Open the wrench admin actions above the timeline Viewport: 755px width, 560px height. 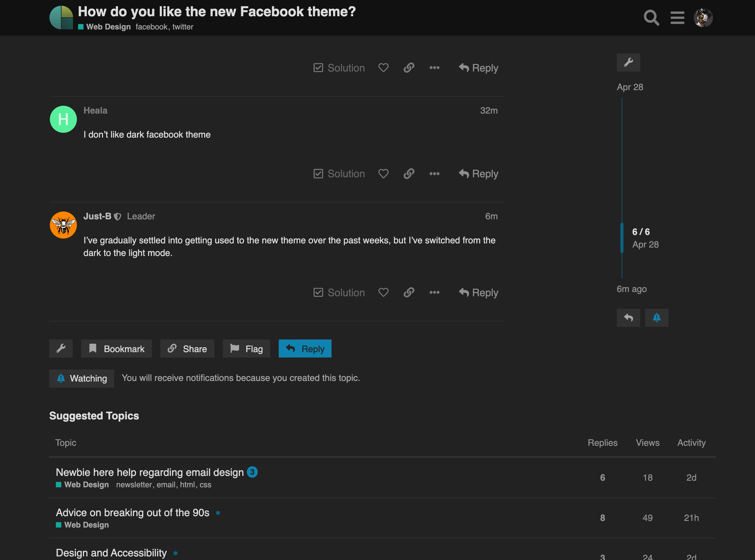tap(628, 62)
